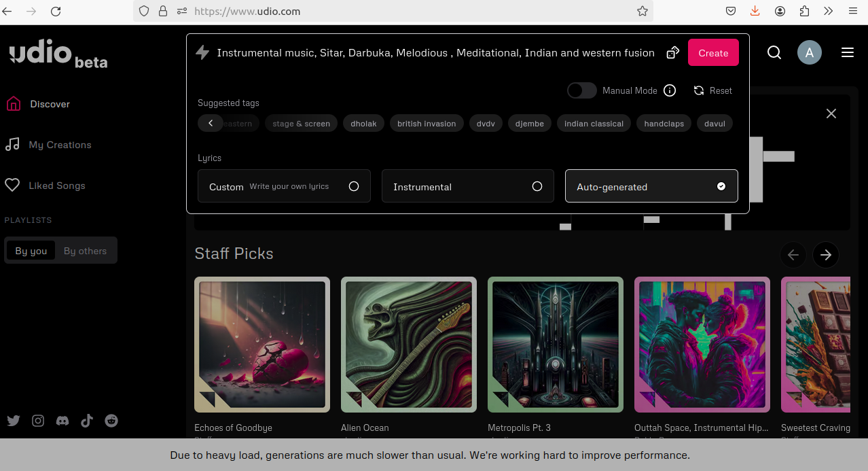Screen dimensions: 868x471
Task: Click the dice icon beside the Create button
Action: coord(673,52)
